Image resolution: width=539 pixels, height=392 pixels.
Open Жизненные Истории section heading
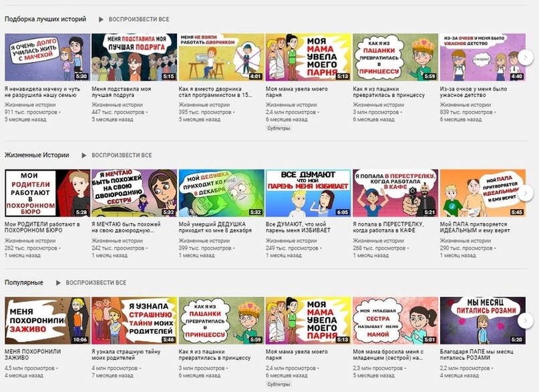(37, 155)
